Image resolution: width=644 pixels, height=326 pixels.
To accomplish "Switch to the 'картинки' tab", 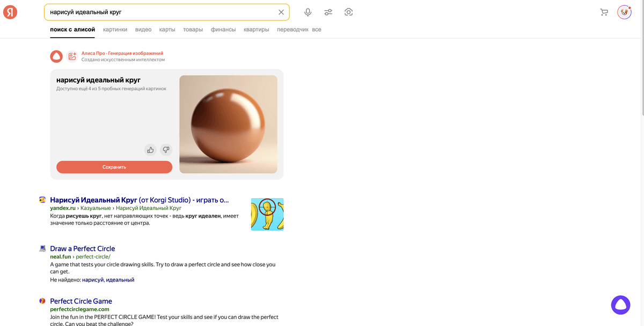I will pyautogui.click(x=115, y=30).
